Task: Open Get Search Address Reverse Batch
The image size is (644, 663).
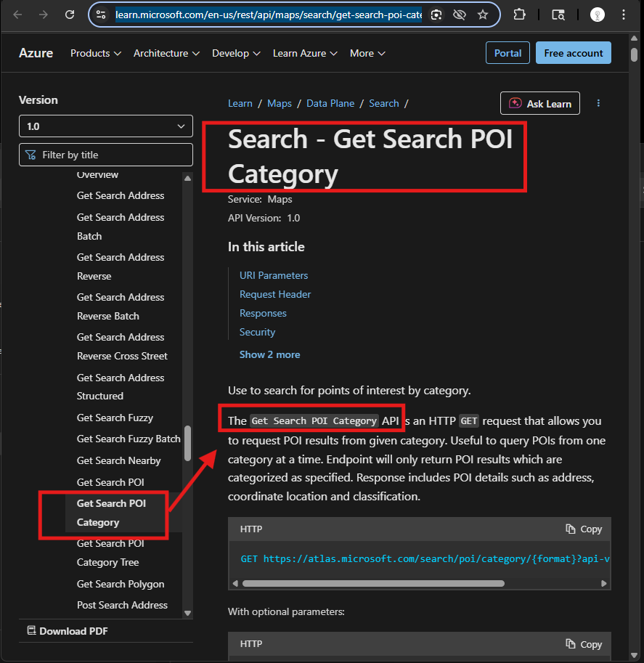Action: 121,306
